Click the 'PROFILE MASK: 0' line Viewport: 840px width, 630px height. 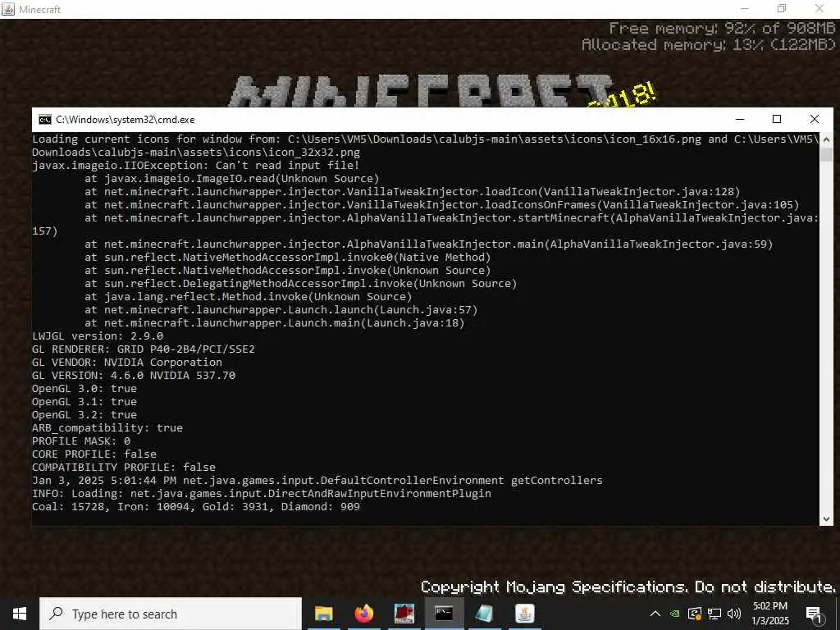pyautogui.click(x=81, y=441)
